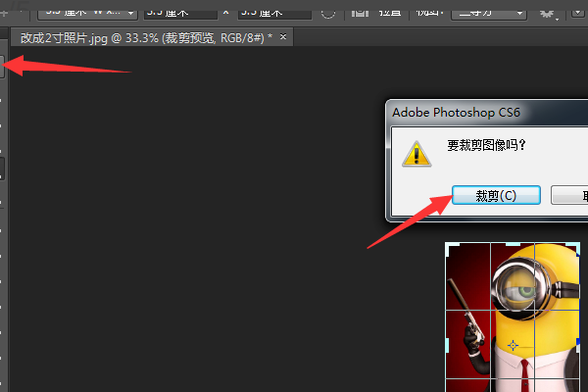Image resolution: width=588 pixels, height=392 pixels.
Task: Close the 改成2寸照片.jpg document tab
Action: [x=284, y=36]
